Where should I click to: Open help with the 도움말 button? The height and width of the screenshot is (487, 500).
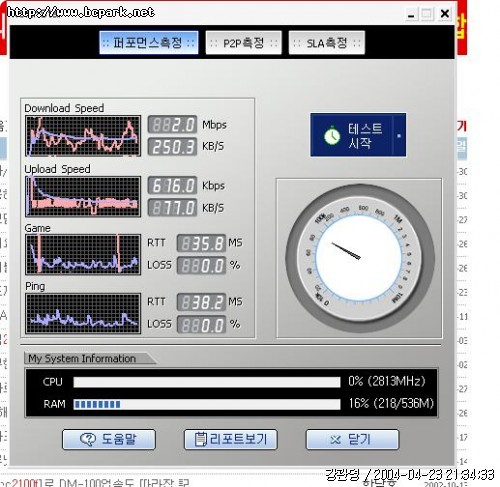(x=109, y=439)
